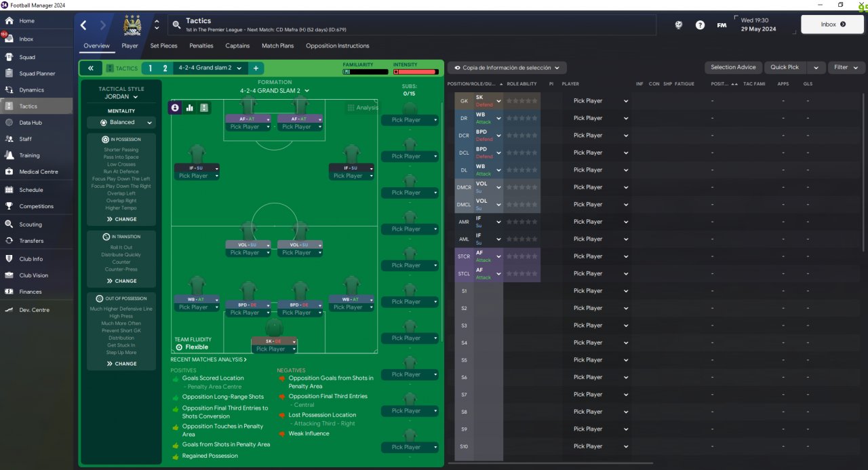
Task: Collapse tactics panel with double-arrow button
Action: [91, 68]
